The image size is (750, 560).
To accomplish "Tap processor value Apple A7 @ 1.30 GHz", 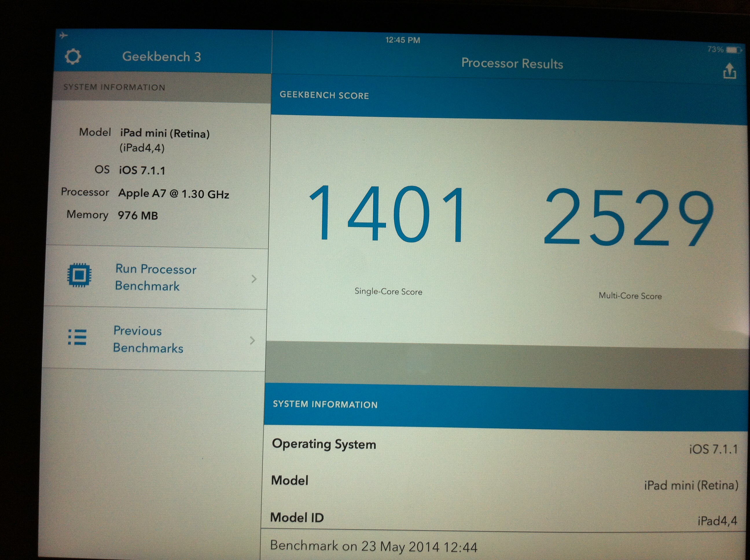I will pyautogui.click(x=174, y=194).
